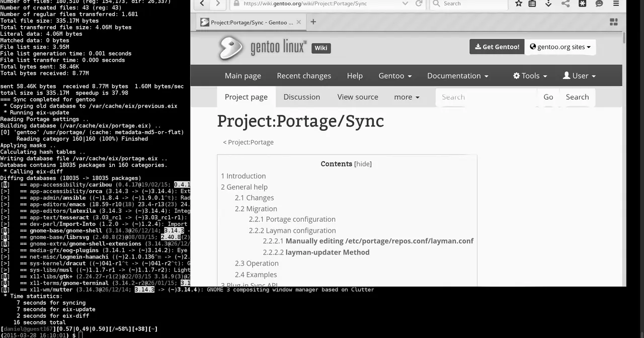Open the Main page link
Image resolution: width=644 pixels, height=338 pixels.
click(243, 75)
